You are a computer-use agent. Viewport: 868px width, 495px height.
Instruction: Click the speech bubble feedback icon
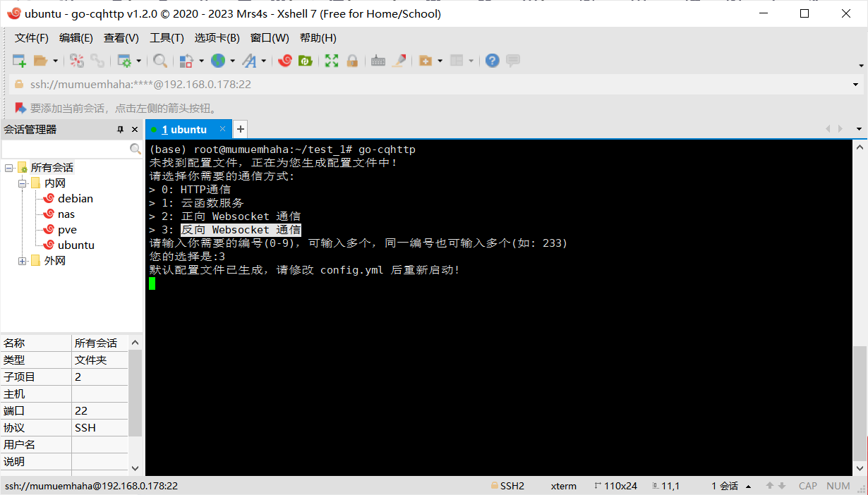click(513, 61)
